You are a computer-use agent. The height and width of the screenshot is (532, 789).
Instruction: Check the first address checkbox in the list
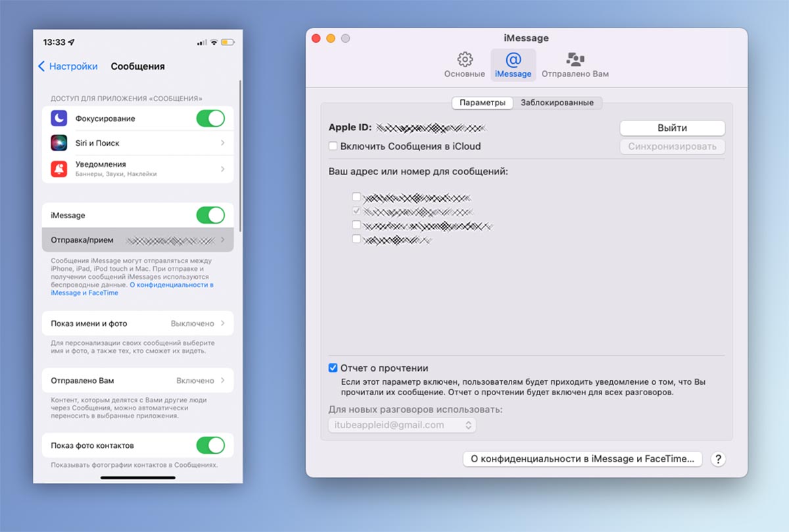[356, 197]
